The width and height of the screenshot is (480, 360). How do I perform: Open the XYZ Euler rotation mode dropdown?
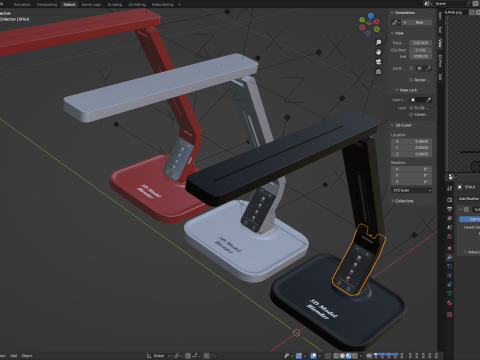coord(412,190)
